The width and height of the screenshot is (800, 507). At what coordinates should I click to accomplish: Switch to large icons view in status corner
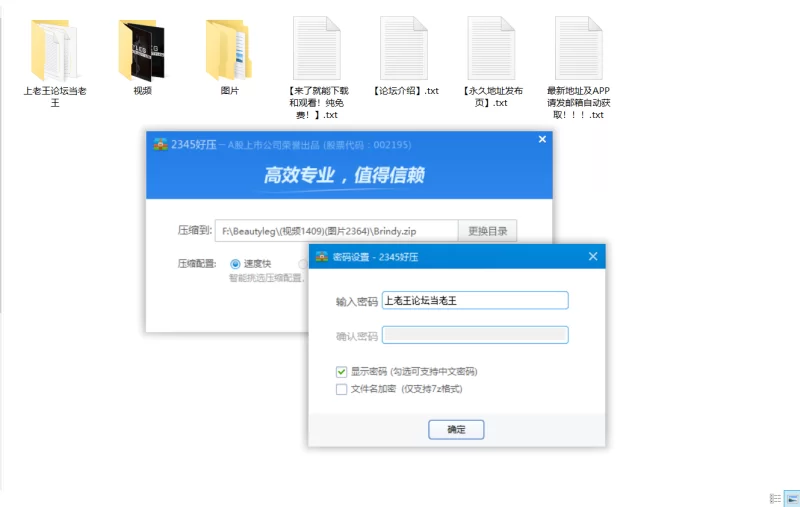click(792, 499)
